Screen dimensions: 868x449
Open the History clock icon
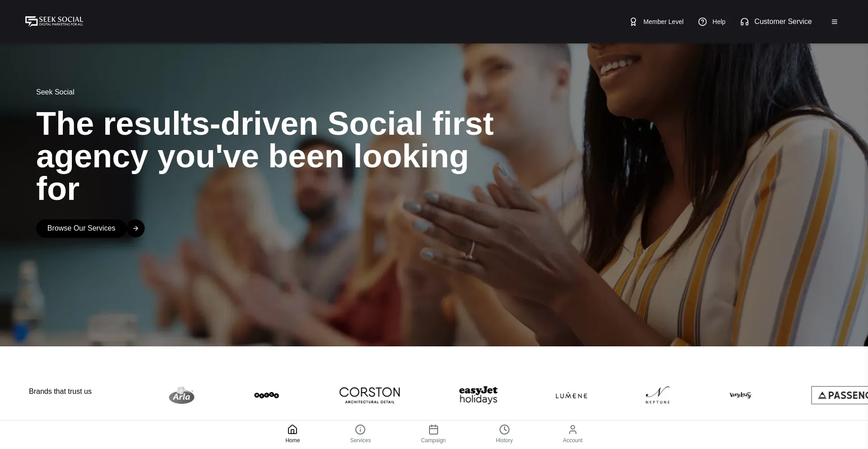coord(505,429)
